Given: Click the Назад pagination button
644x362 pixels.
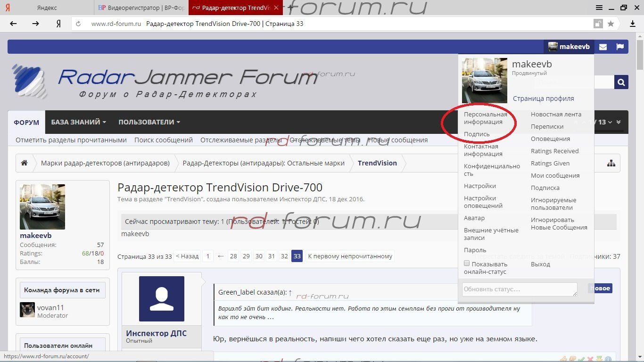Looking at the screenshot, I should (187, 256).
